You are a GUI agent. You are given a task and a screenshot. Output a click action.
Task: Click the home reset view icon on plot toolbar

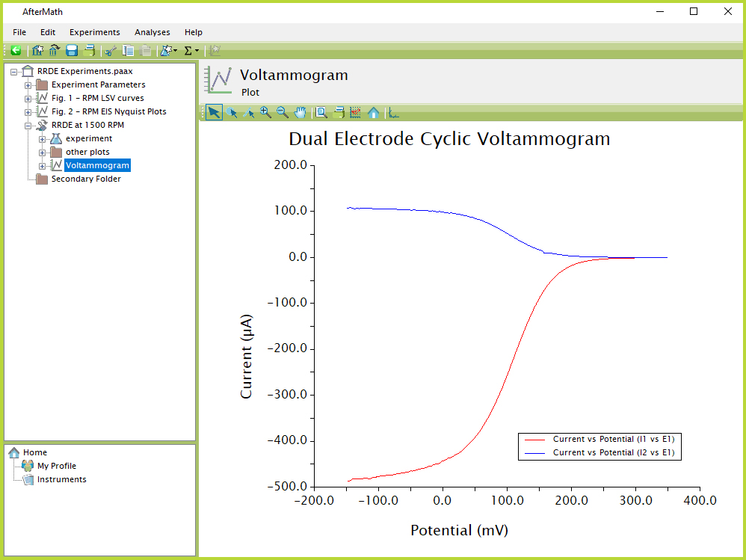[x=373, y=113]
